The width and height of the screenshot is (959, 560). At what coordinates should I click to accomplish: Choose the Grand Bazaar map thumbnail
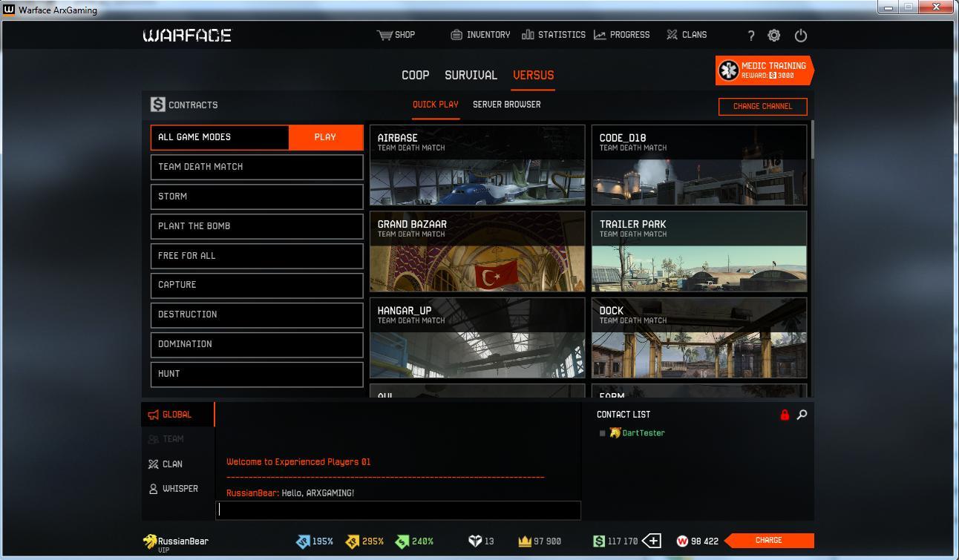pos(477,251)
